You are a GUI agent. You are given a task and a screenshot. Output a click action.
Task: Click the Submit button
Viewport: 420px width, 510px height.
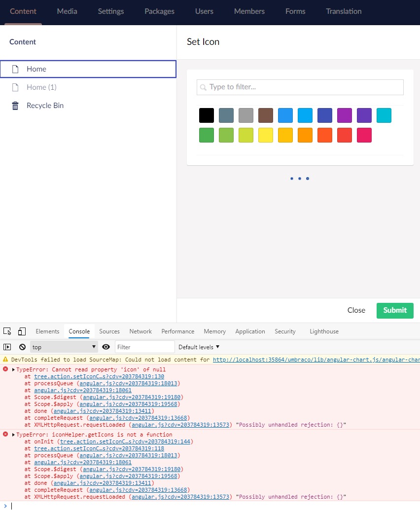pyautogui.click(x=394, y=310)
